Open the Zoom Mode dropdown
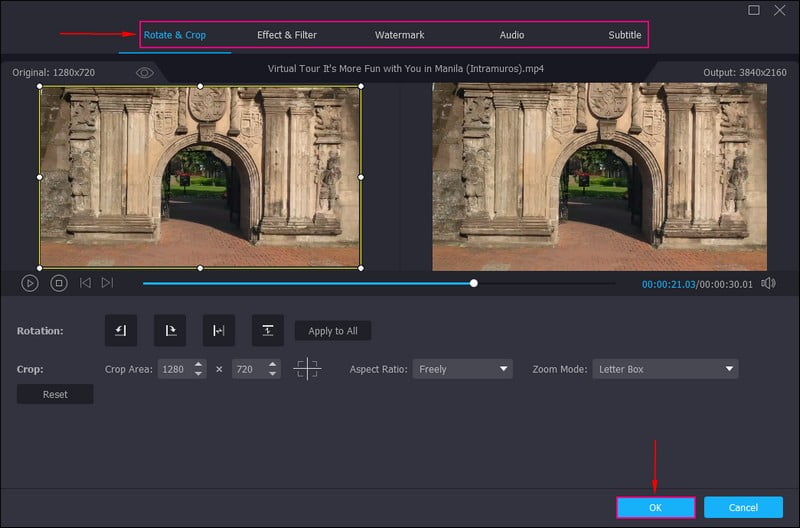 [665, 369]
